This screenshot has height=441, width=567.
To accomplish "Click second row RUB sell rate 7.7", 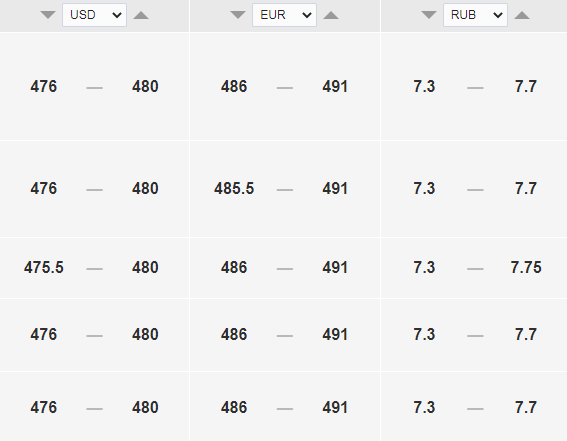I will pyautogui.click(x=526, y=189).
